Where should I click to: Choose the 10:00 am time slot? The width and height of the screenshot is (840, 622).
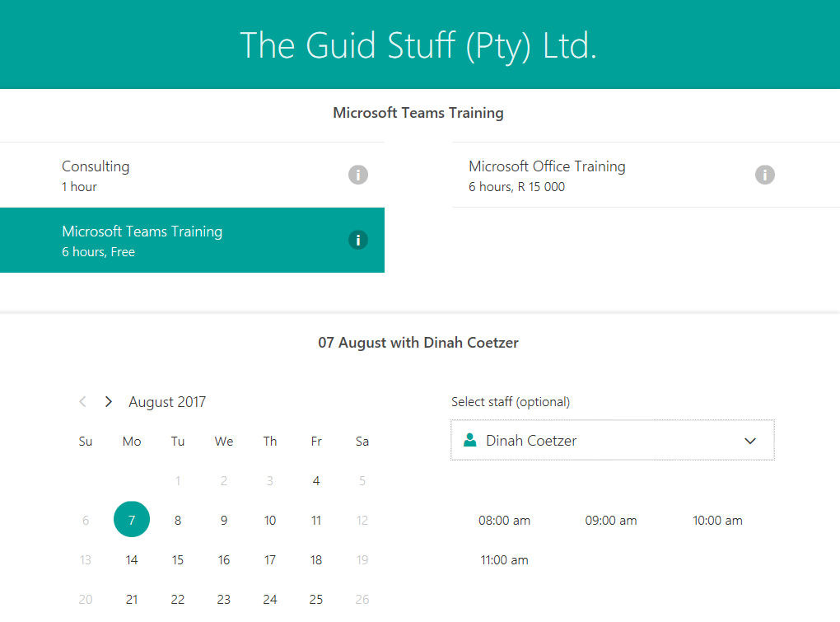(x=717, y=521)
